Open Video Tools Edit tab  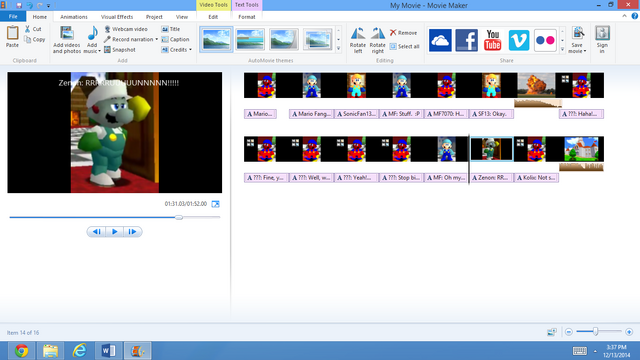pos(213,17)
